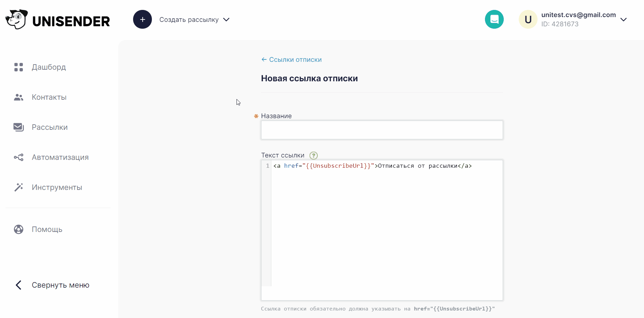The width and height of the screenshot is (644, 318).
Task: Click the help question mark near Текст ссылки
Action: coord(313,155)
